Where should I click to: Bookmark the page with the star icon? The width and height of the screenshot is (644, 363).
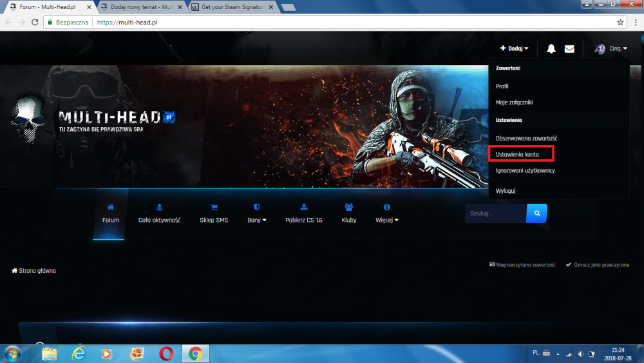pos(620,22)
